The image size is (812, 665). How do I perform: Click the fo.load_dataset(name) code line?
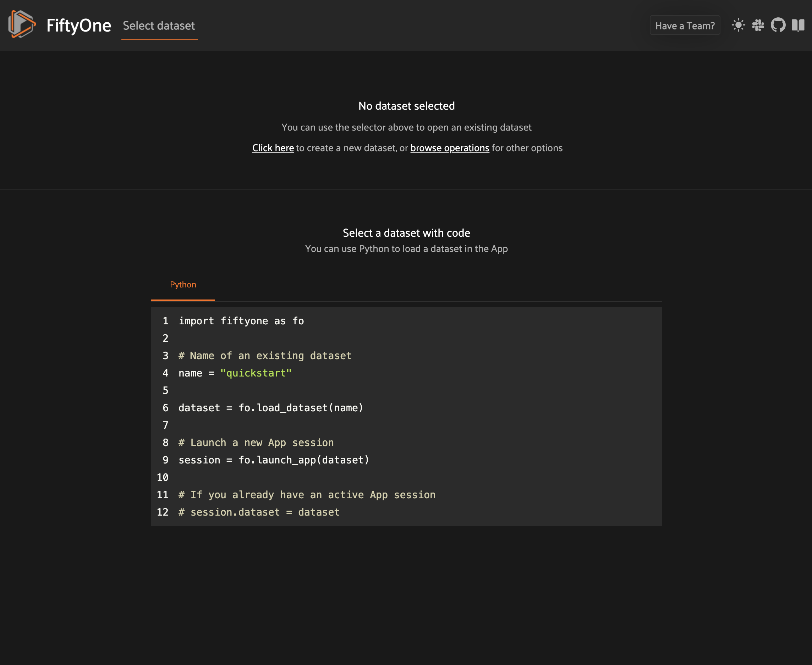click(x=271, y=408)
